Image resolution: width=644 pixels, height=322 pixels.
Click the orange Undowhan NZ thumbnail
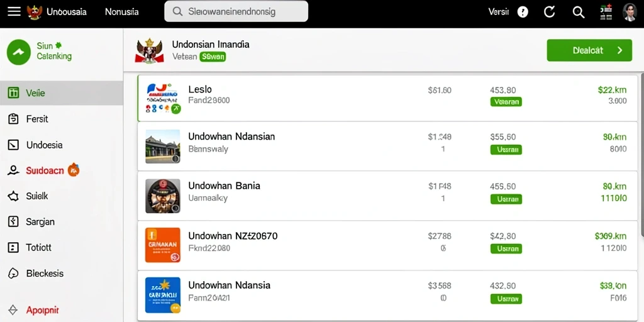pos(163,245)
